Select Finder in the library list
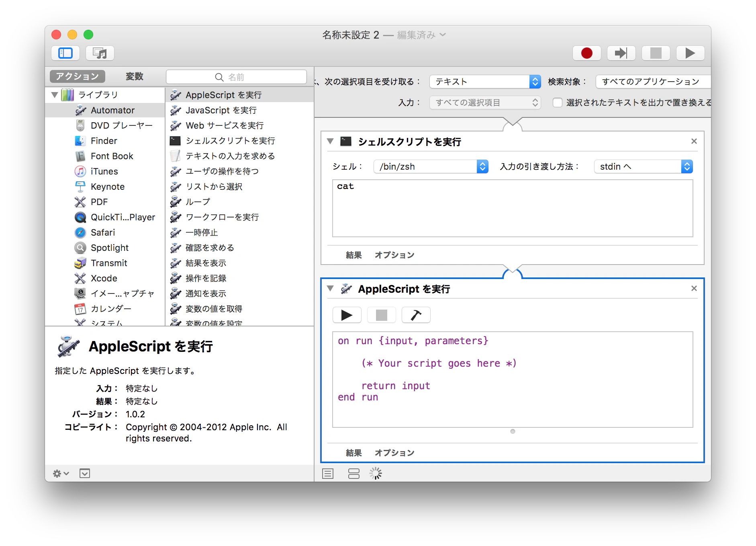 point(105,141)
